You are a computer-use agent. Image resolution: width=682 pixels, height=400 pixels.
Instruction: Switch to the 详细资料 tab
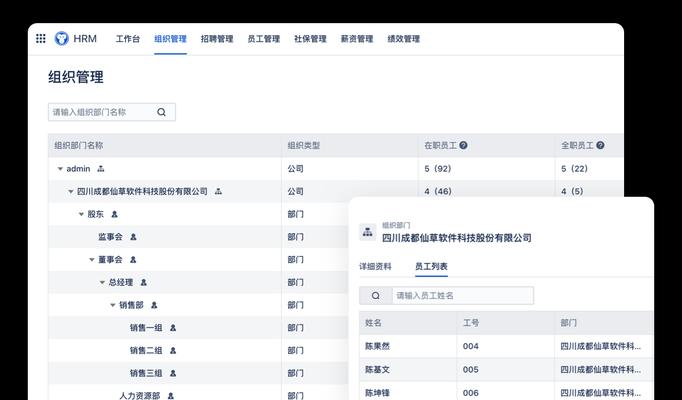point(375,267)
